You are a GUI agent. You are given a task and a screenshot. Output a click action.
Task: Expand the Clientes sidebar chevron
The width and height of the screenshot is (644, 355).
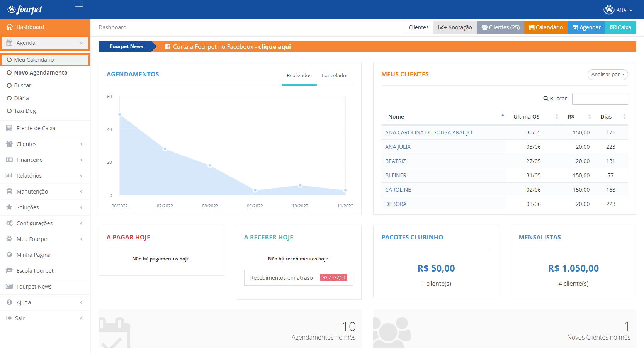point(82,144)
